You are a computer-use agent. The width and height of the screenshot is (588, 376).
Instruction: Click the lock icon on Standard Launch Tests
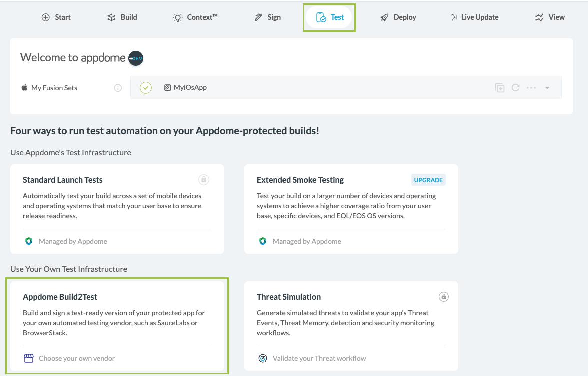click(x=204, y=180)
